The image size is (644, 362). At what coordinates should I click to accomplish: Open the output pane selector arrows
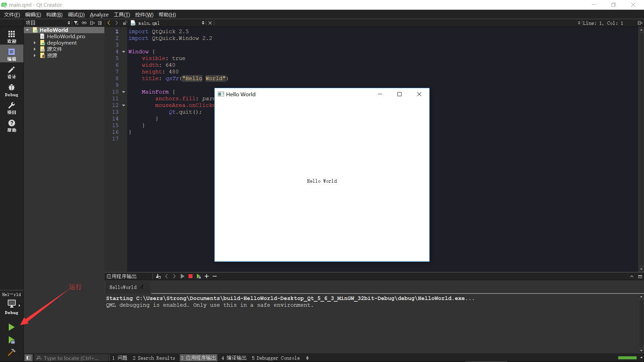[x=307, y=358]
